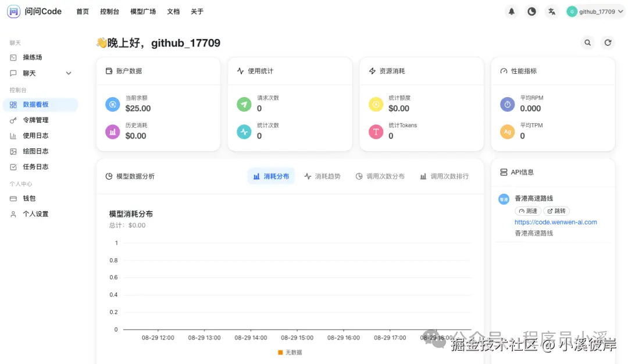Run speed test via the 测速 gauge icon

(527, 210)
